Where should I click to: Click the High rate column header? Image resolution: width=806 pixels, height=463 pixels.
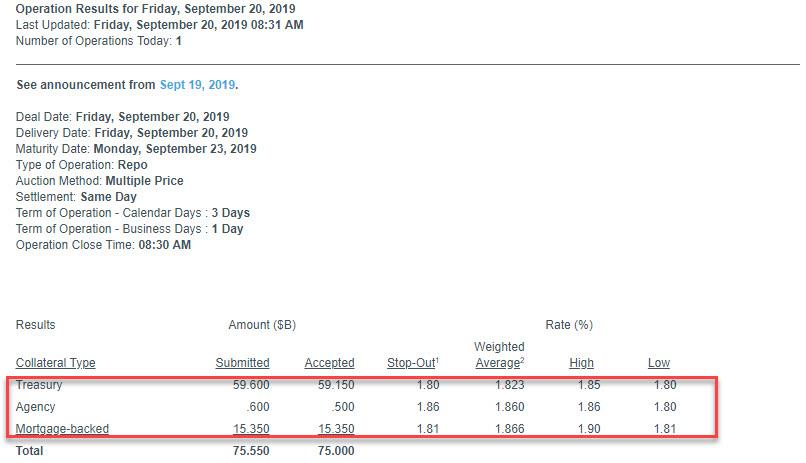click(x=581, y=363)
